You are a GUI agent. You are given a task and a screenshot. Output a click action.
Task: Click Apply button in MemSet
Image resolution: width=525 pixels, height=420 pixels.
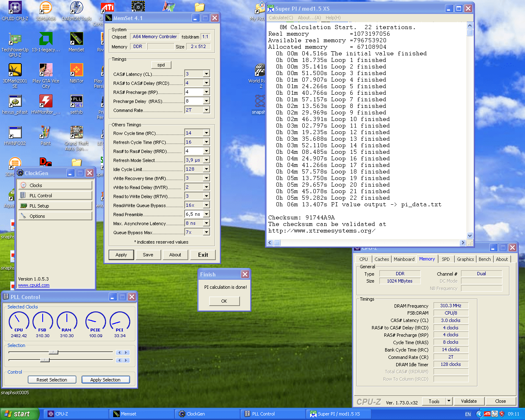coord(121,255)
